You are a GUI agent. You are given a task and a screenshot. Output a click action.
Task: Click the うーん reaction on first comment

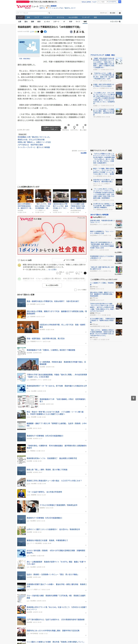coord(79,273)
